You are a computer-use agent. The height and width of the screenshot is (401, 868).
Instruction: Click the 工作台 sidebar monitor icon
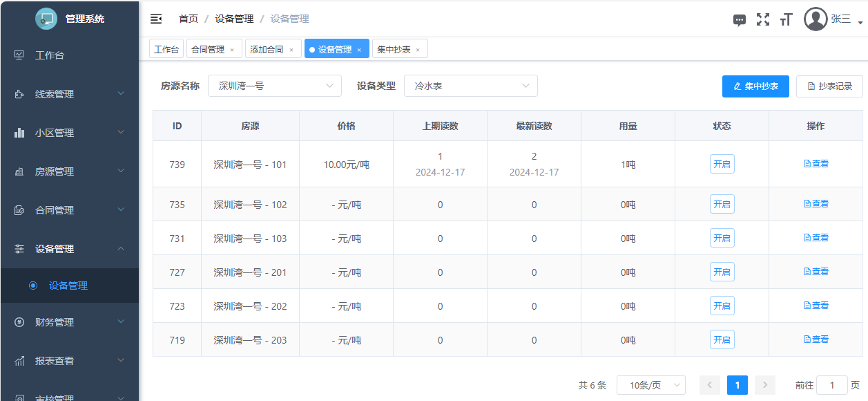[19, 55]
